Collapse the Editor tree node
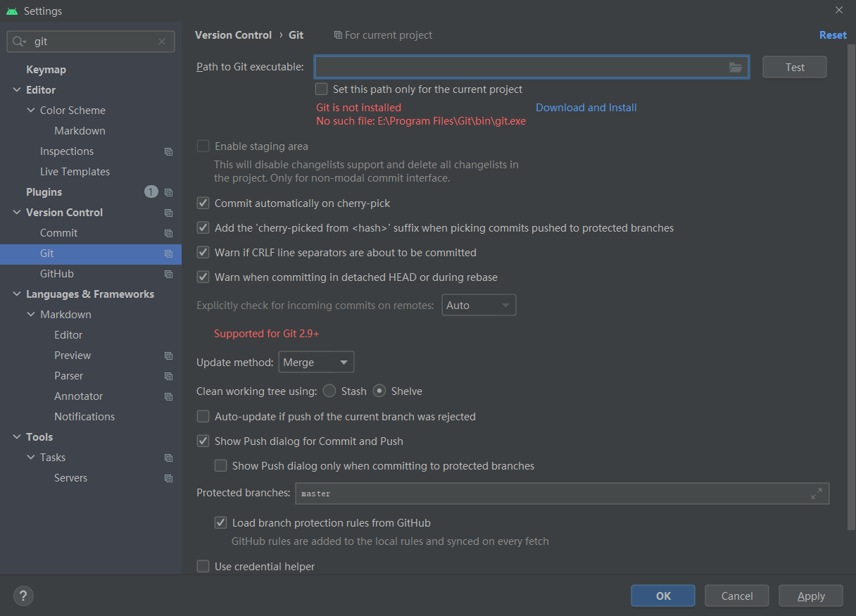The image size is (856, 616). pos(17,90)
